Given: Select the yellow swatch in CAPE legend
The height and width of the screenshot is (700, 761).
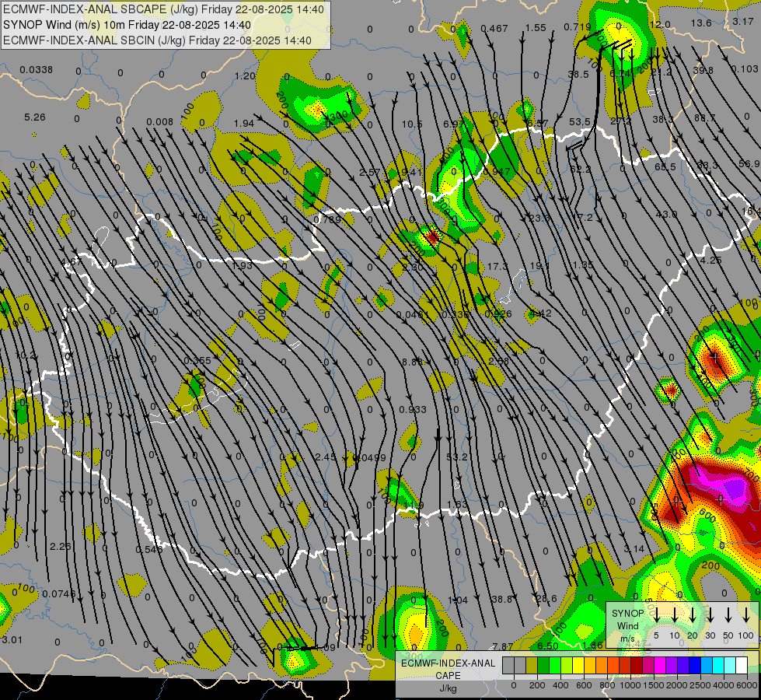Looking at the screenshot, I should pos(578,666).
